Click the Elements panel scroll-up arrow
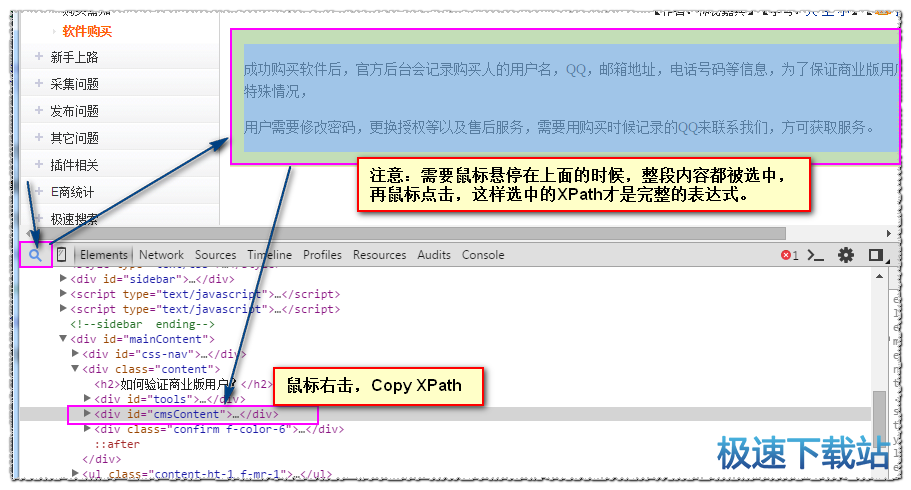Screen dimensions: 911x490 (879, 277)
